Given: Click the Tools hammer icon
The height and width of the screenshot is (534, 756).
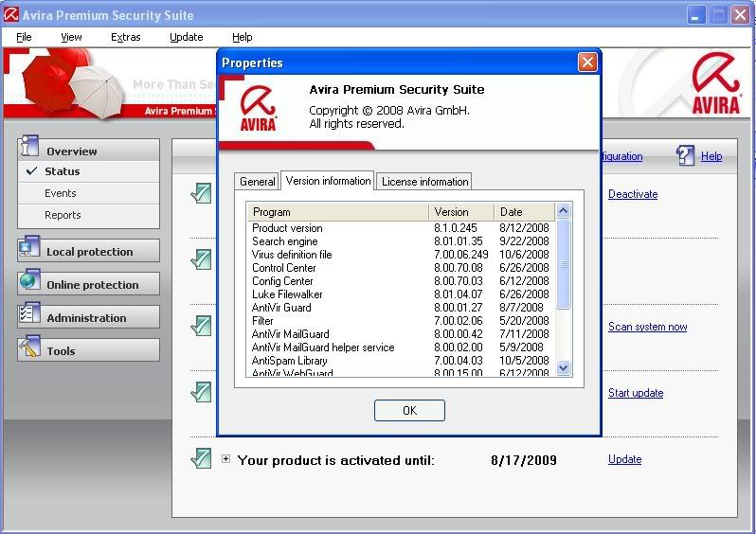Looking at the screenshot, I should click(x=29, y=347).
